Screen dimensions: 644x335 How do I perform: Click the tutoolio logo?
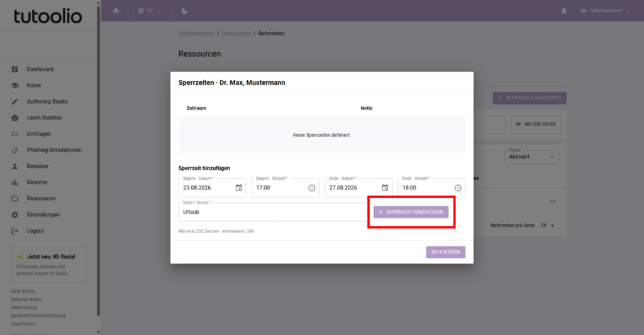point(48,16)
